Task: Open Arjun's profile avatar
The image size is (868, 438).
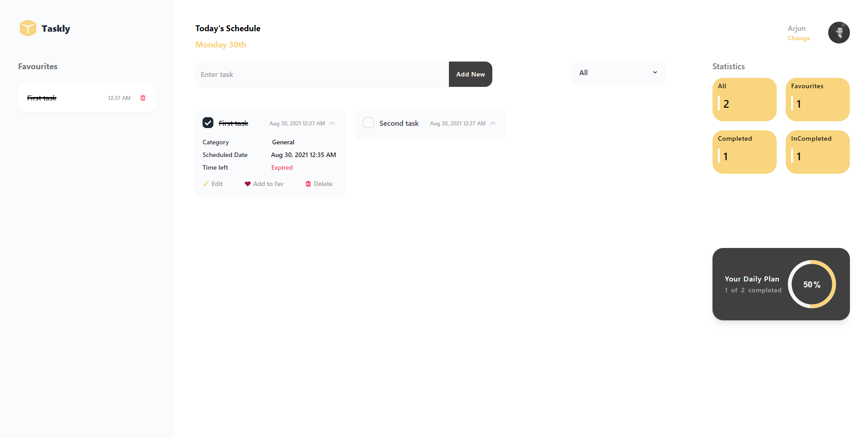Action: pos(839,33)
